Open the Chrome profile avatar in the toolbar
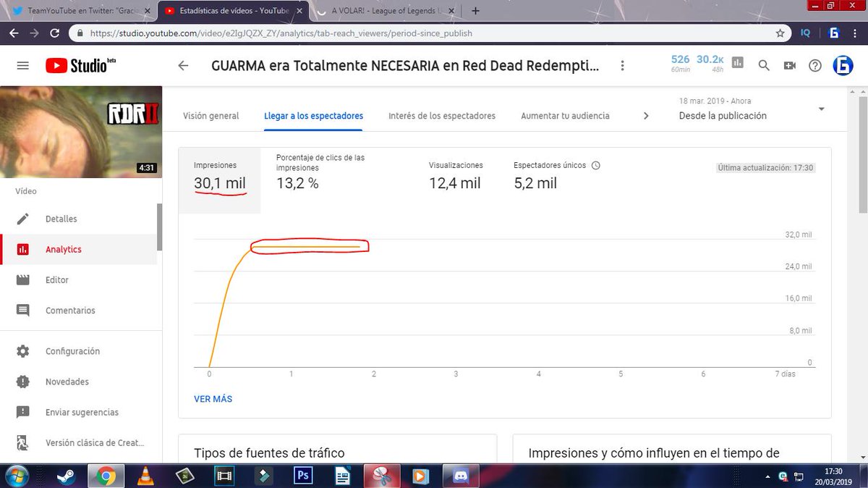The height and width of the screenshot is (488, 868). [x=833, y=33]
